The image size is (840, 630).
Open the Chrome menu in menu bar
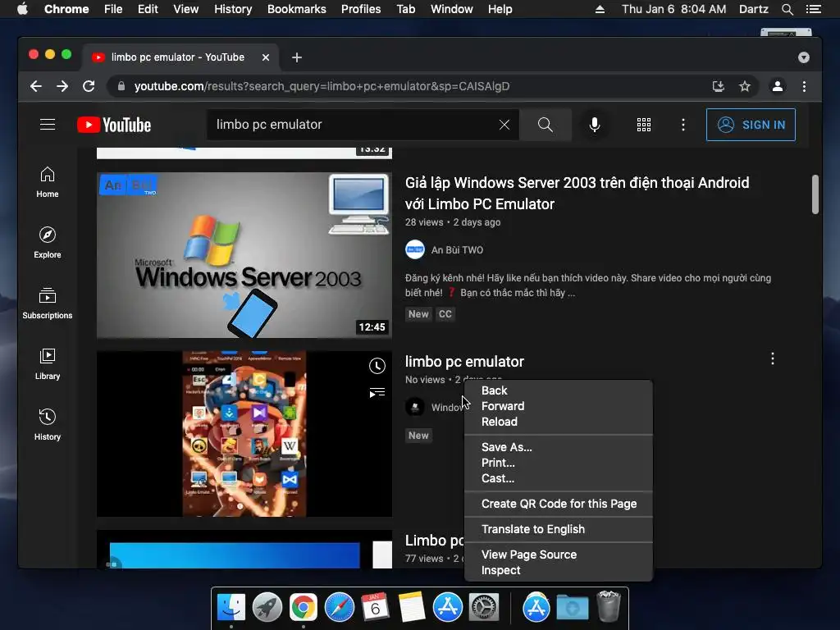pos(66,9)
